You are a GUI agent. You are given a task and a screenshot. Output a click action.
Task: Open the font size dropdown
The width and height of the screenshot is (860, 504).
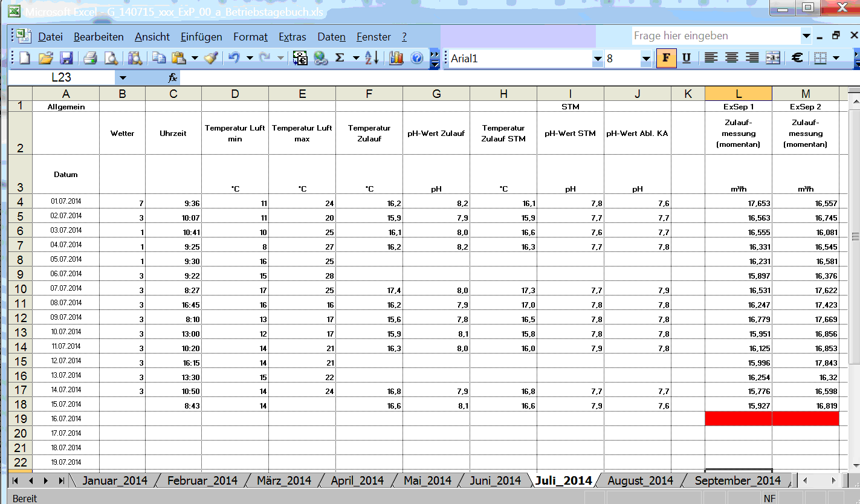click(646, 59)
